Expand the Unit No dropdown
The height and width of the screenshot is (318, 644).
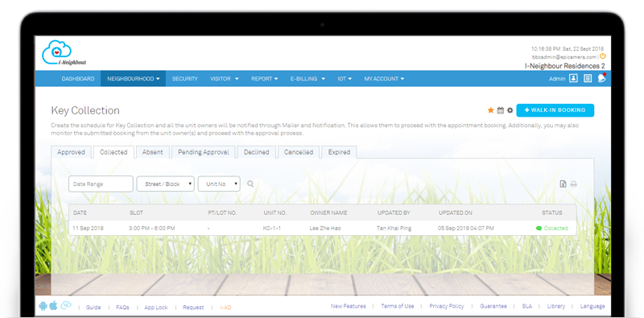(x=219, y=184)
